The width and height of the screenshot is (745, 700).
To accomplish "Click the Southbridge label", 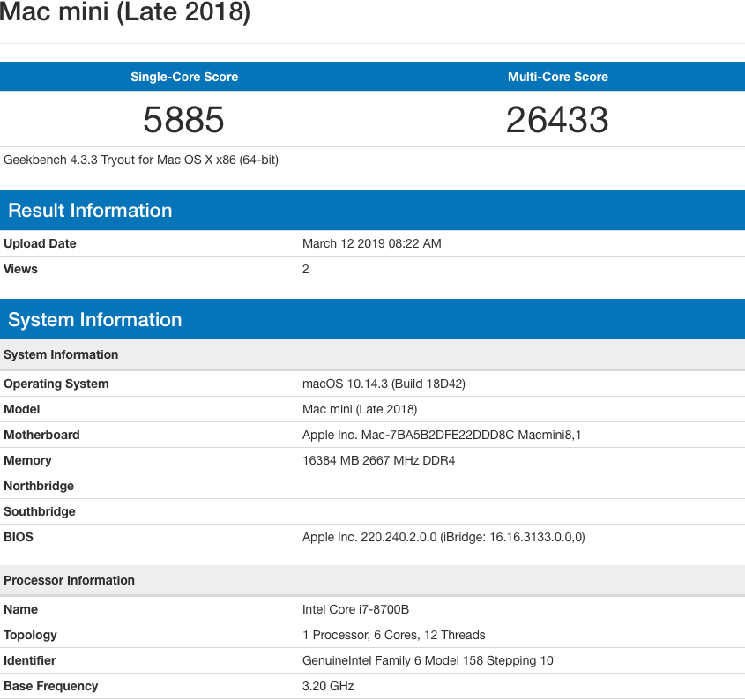I will click(x=40, y=512).
